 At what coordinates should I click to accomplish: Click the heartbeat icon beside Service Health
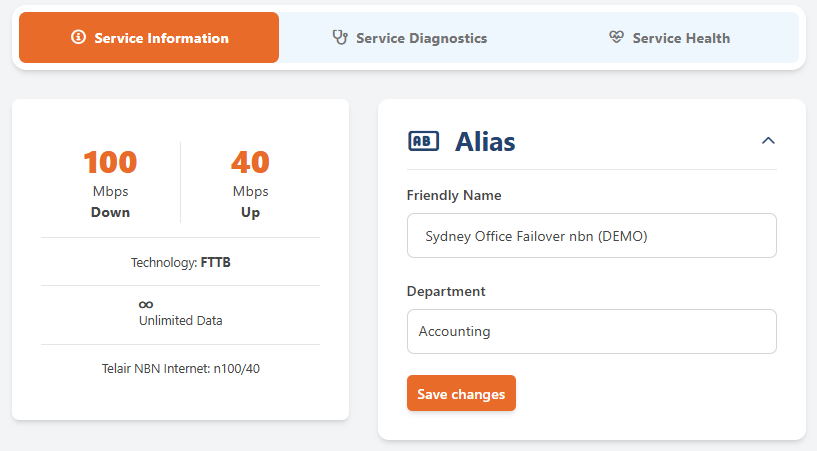point(616,37)
